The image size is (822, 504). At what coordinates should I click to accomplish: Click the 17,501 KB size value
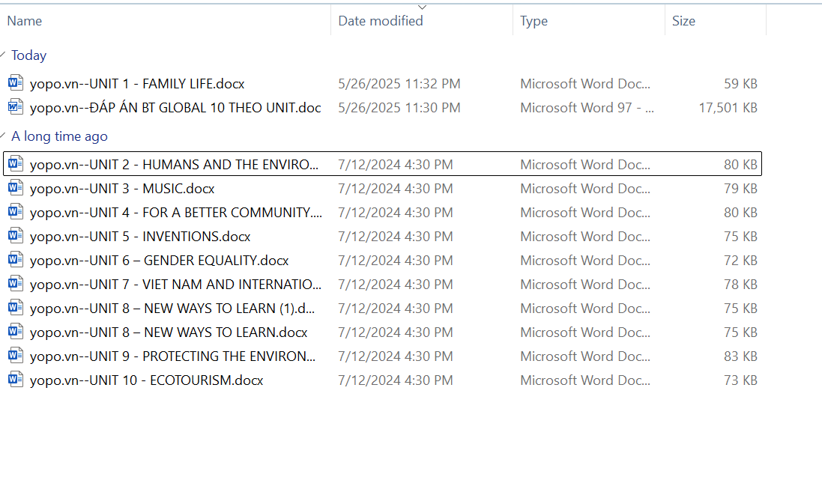[x=728, y=107]
